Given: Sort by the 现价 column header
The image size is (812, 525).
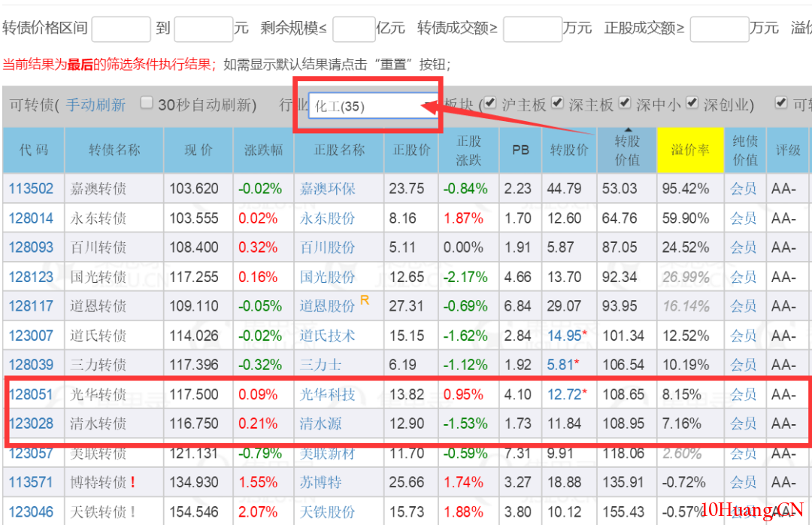Looking at the screenshot, I should click(x=198, y=150).
